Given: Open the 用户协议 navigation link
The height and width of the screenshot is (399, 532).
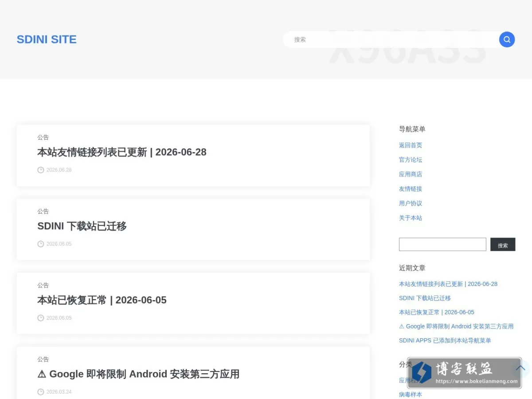Looking at the screenshot, I should tap(411, 203).
